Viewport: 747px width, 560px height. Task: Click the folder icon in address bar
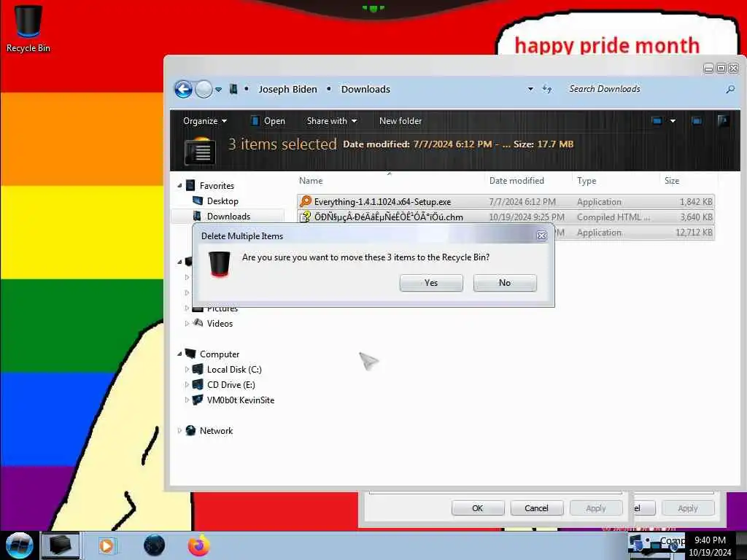[x=233, y=89]
